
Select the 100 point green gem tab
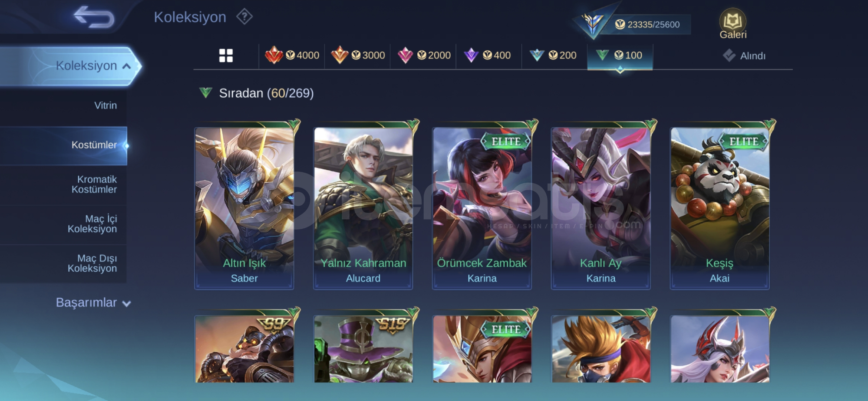[620, 56]
